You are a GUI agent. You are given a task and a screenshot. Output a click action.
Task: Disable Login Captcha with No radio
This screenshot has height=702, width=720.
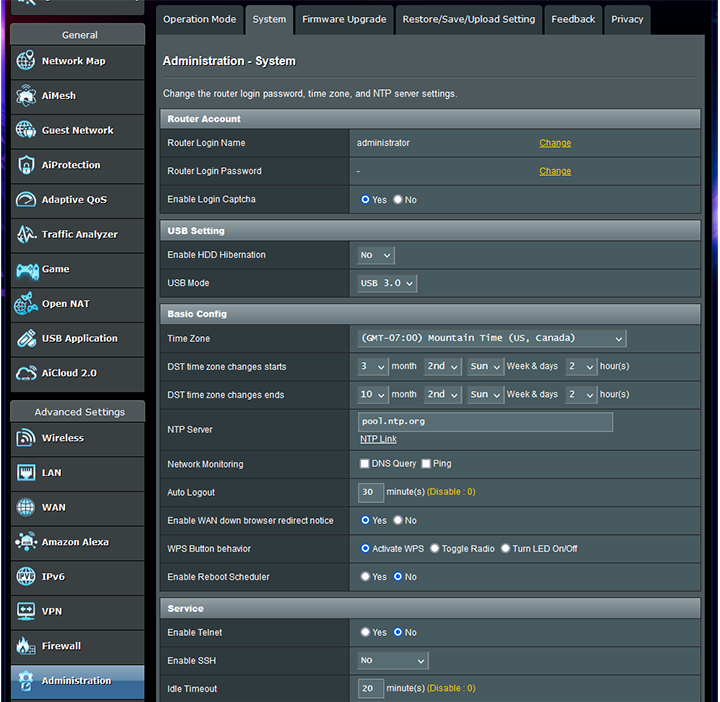click(398, 200)
